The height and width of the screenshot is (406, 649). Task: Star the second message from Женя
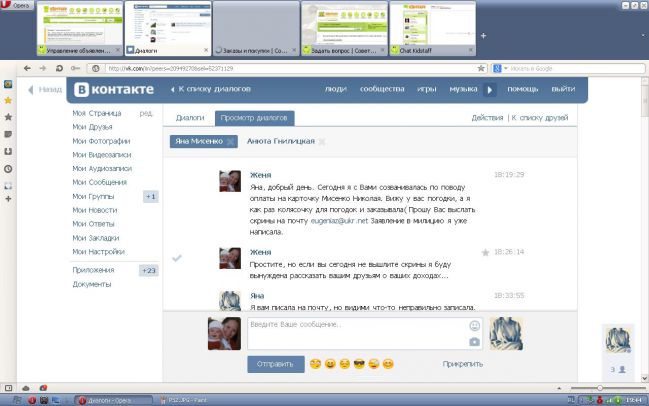[485, 253]
